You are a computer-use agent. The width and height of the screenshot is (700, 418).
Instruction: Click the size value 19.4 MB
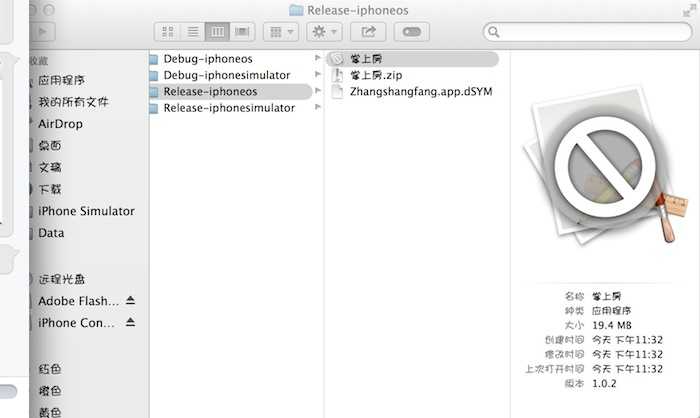(x=612, y=325)
